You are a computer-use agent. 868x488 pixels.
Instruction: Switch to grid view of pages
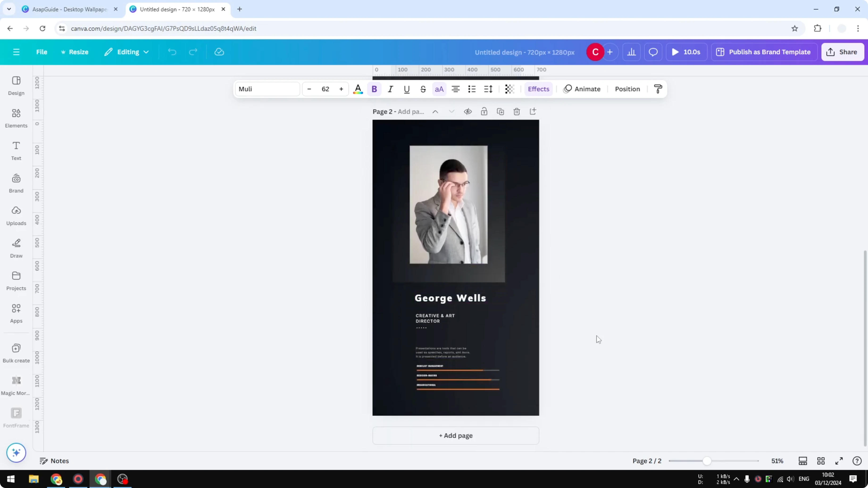click(x=821, y=461)
